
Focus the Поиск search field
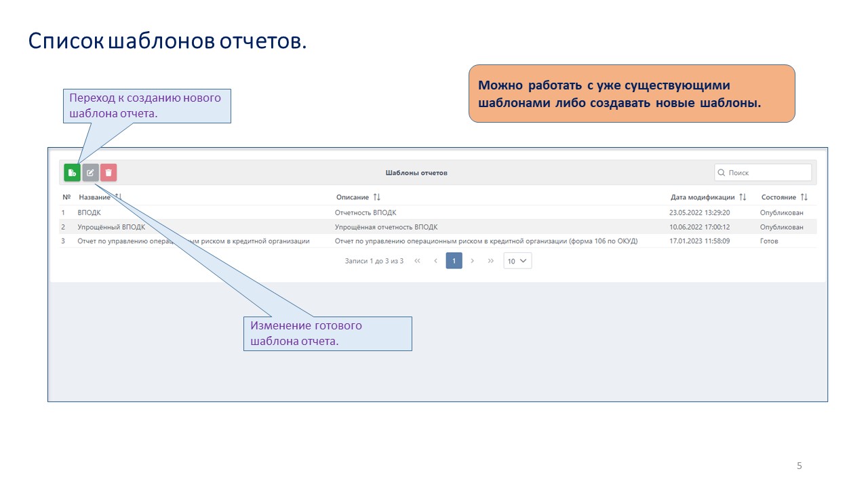point(763,173)
